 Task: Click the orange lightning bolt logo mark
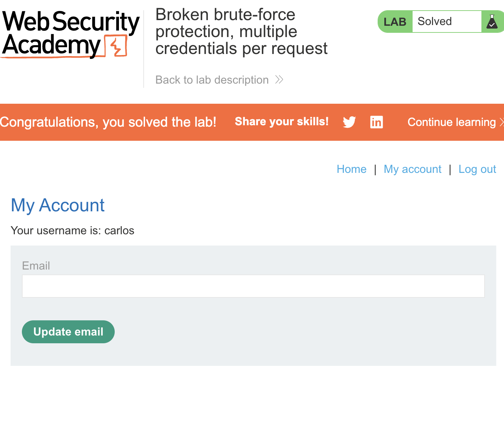[x=116, y=46]
